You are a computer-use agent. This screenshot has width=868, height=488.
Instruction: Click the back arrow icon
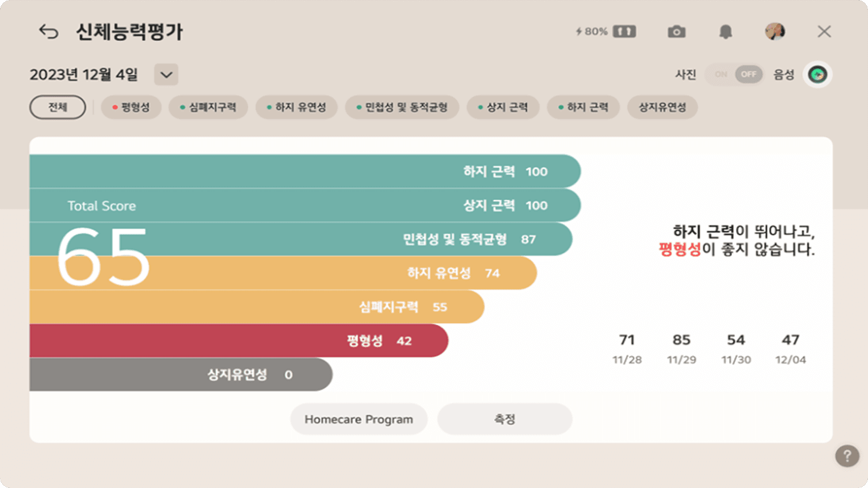(x=48, y=32)
